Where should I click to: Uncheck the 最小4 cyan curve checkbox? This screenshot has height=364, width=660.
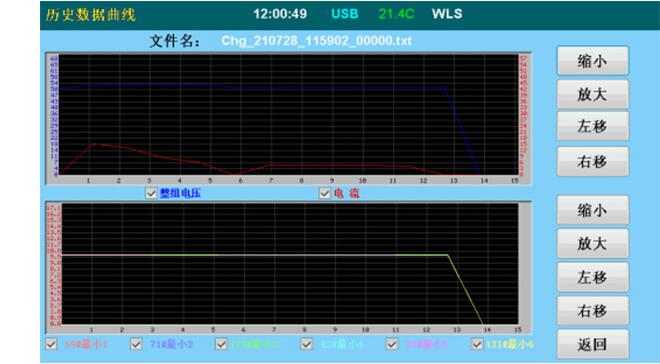tap(306, 344)
